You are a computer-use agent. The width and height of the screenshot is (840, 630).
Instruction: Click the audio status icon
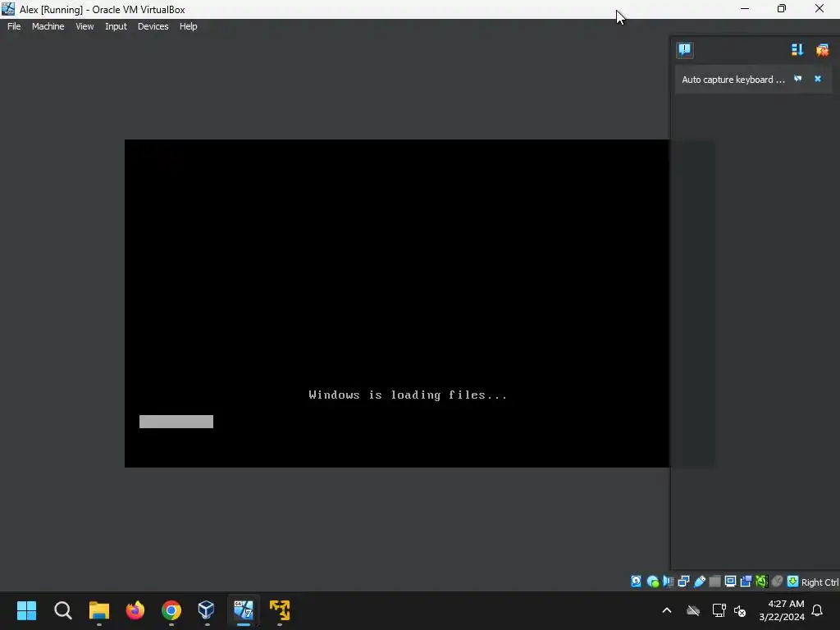668,582
